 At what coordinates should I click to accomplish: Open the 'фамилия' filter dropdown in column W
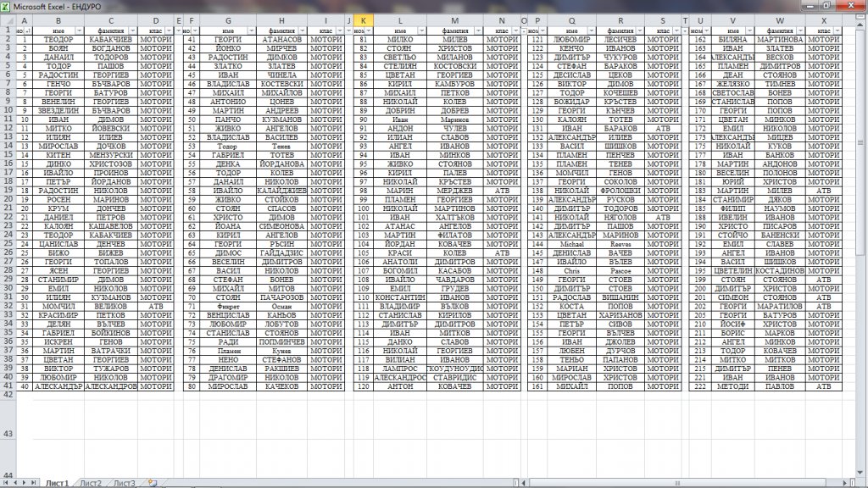click(800, 31)
